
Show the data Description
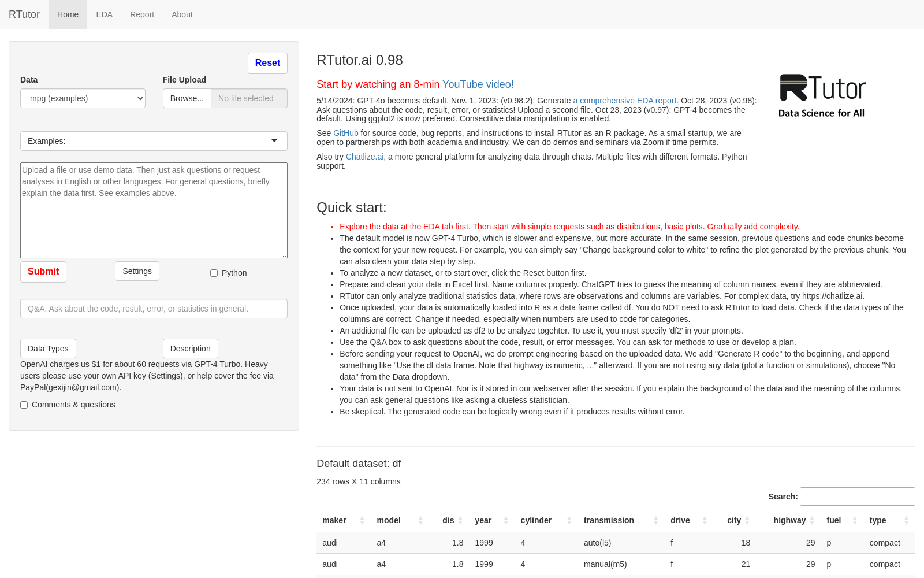click(190, 349)
